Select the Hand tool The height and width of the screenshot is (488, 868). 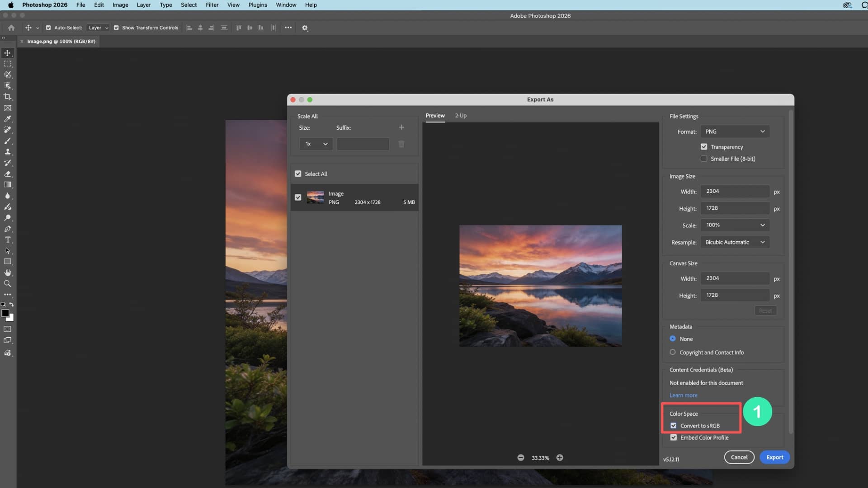pyautogui.click(x=8, y=272)
